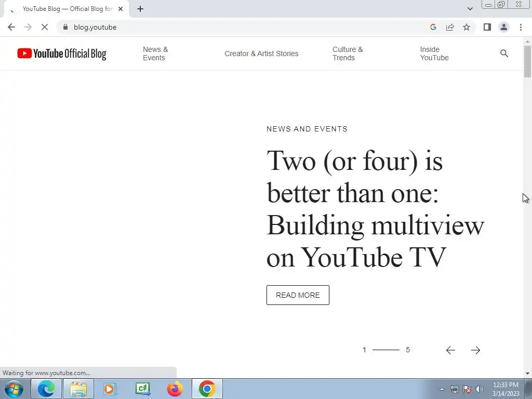Click the READ MORE button
532x399 pixels.
(298, 295)
